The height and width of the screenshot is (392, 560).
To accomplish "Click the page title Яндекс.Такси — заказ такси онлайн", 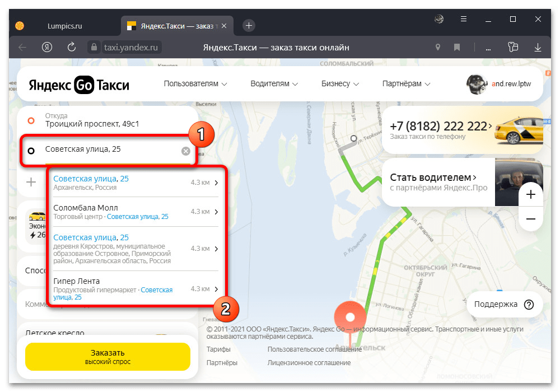I will click(276, 48).
